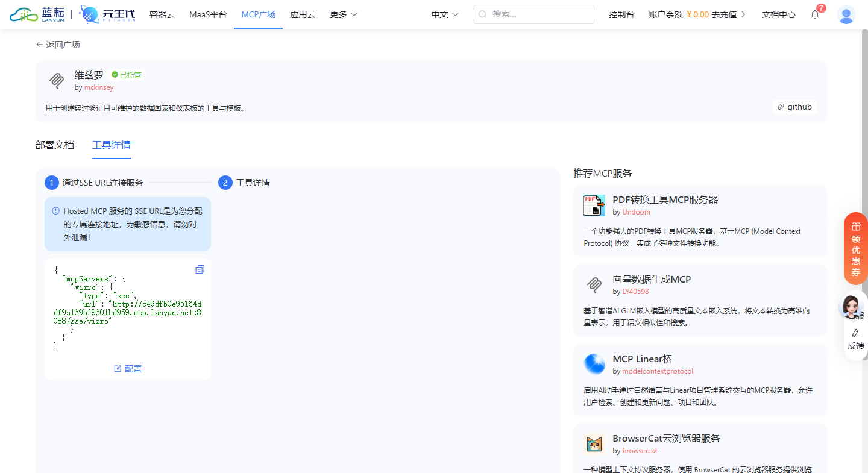Switch to the 部署文档 tab
868x473 pixels.
click(x=55, y=145)
